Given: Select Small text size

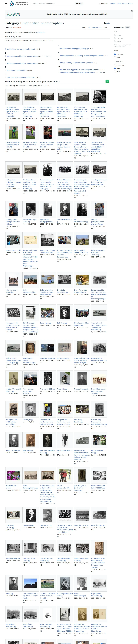Looking at the screenshot, I should [x=115, y=35].
